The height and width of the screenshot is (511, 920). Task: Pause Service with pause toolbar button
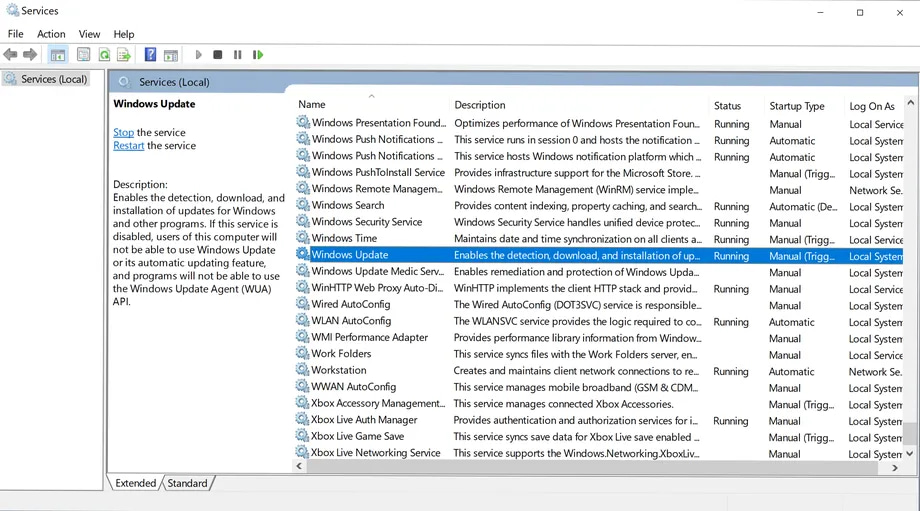coord(237,55)
